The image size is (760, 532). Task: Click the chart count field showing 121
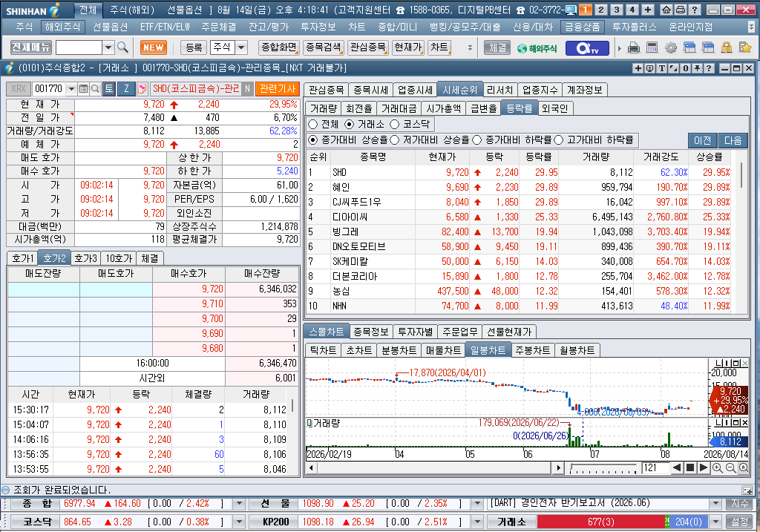click(x=655, y=467)
